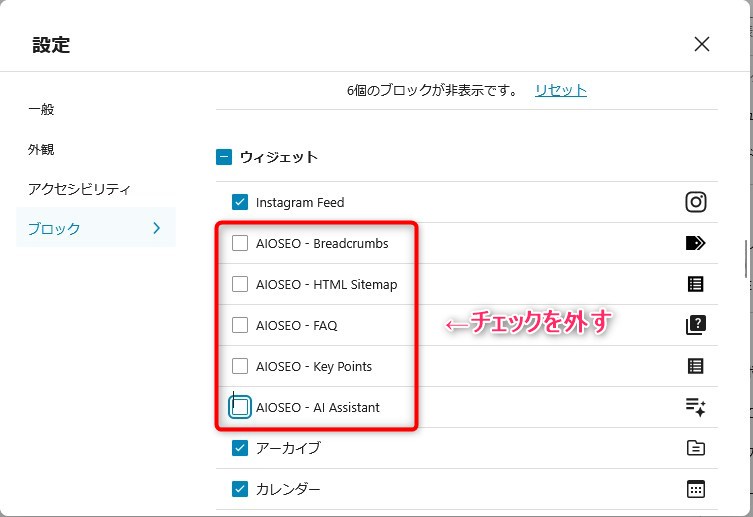Uncheck the アーカイブ checkbox
This screenshot has height=517, width=753.
[x=240, y=448]
